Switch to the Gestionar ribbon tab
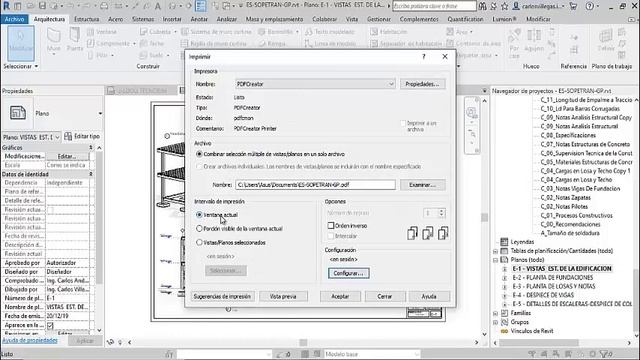The height and width of the screenshot is (360, 640). point(379,19)
